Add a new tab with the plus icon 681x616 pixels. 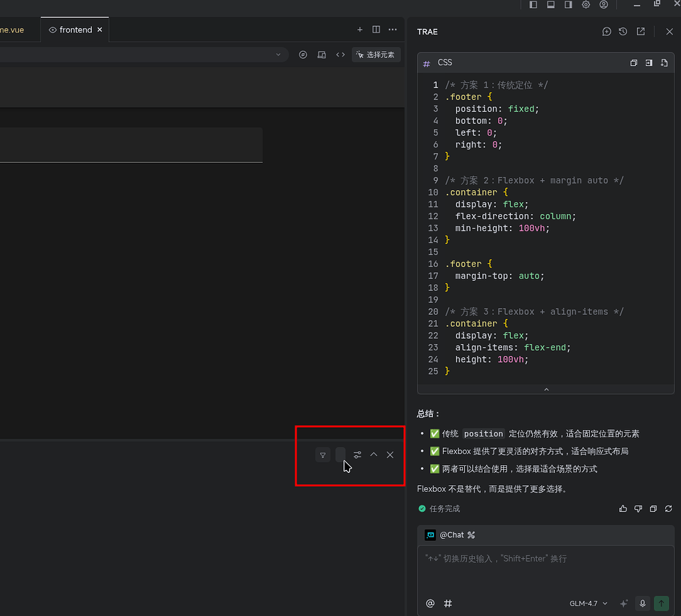360,29
